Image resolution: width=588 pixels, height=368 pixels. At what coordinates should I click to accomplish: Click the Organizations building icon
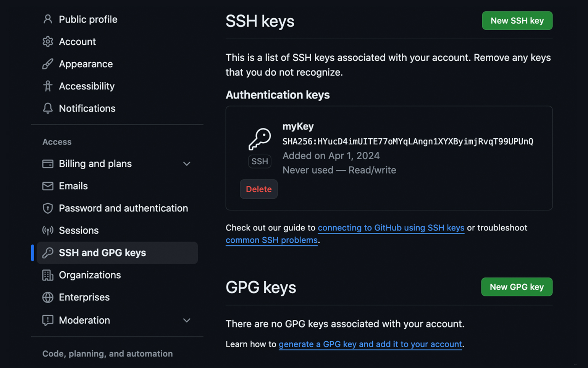48,275
